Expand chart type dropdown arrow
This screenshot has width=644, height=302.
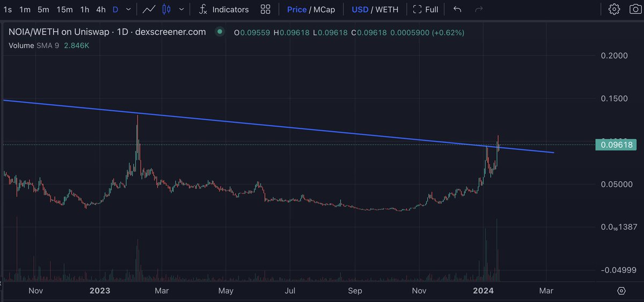(x=182, y=9)
